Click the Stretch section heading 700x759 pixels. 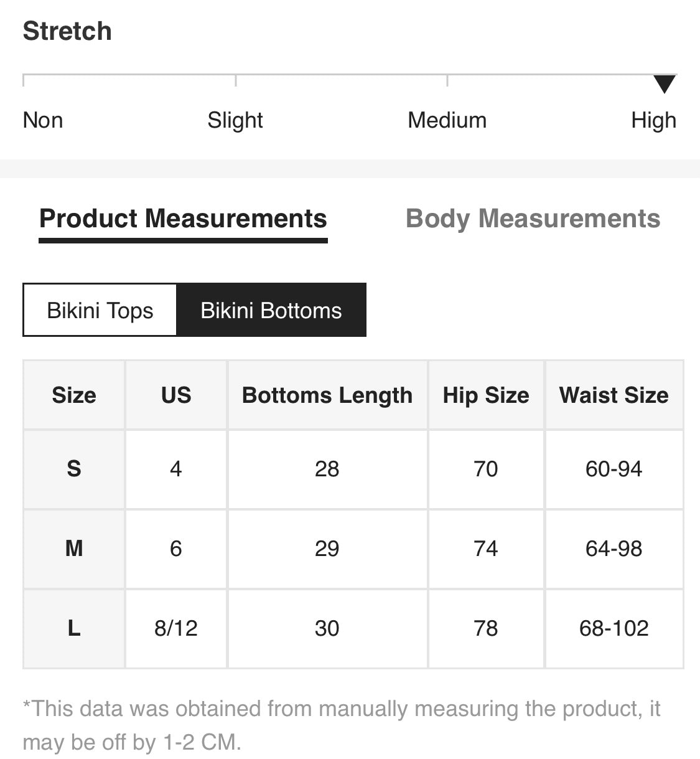click(x=67, y=31)
